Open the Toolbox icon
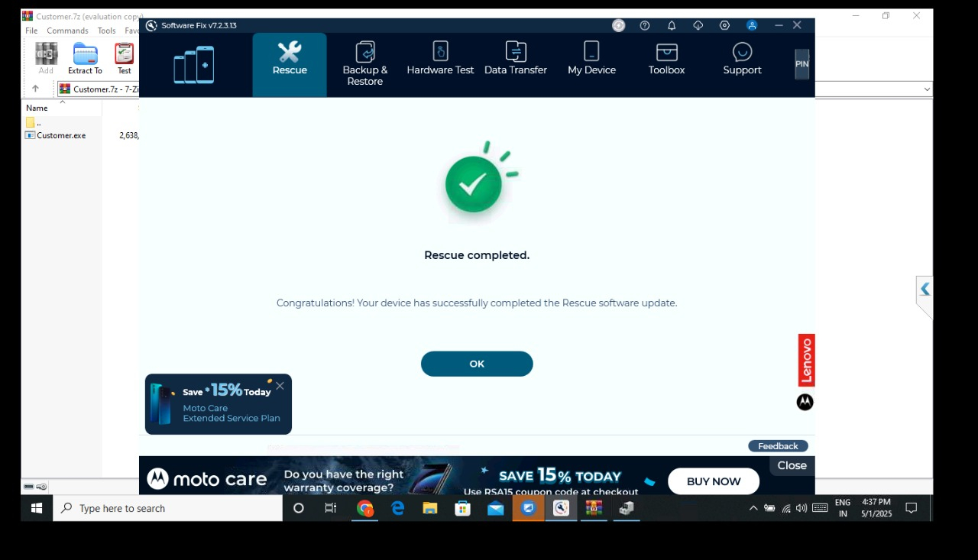The height and width of the screenshot is (560, 978). pyautogui.click(x=666, y=52)
